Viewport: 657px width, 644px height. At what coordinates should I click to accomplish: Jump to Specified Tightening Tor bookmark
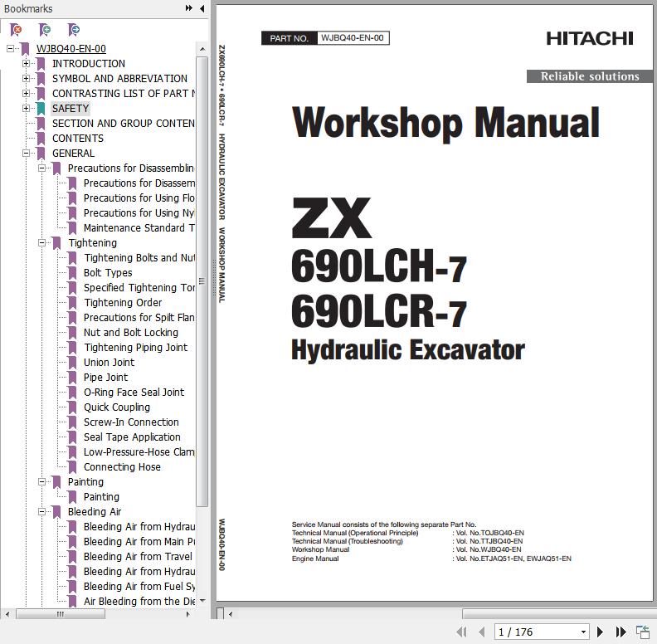click(x=139, y=288)
